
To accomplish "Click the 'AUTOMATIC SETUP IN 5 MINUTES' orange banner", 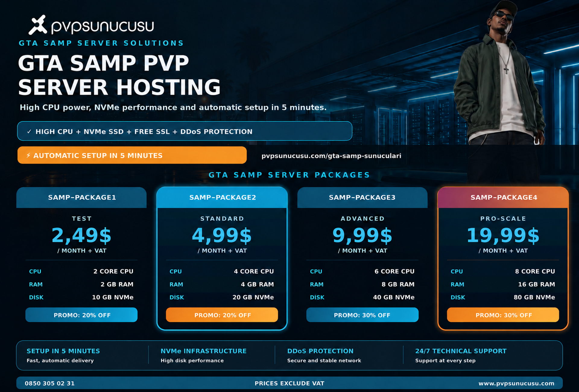I will point(132,155).
